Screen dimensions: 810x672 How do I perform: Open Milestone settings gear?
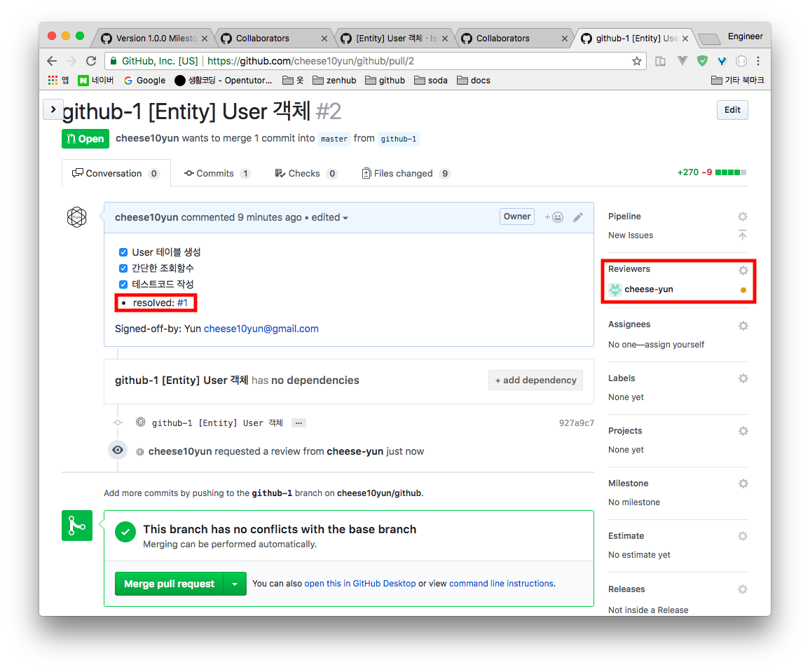click(743, 484)
